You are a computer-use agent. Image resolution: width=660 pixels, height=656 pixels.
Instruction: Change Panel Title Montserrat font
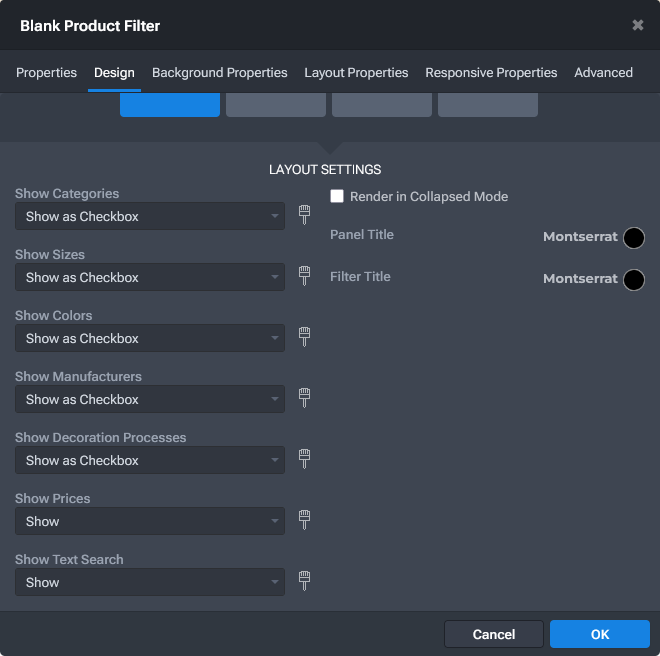point(580,237)
